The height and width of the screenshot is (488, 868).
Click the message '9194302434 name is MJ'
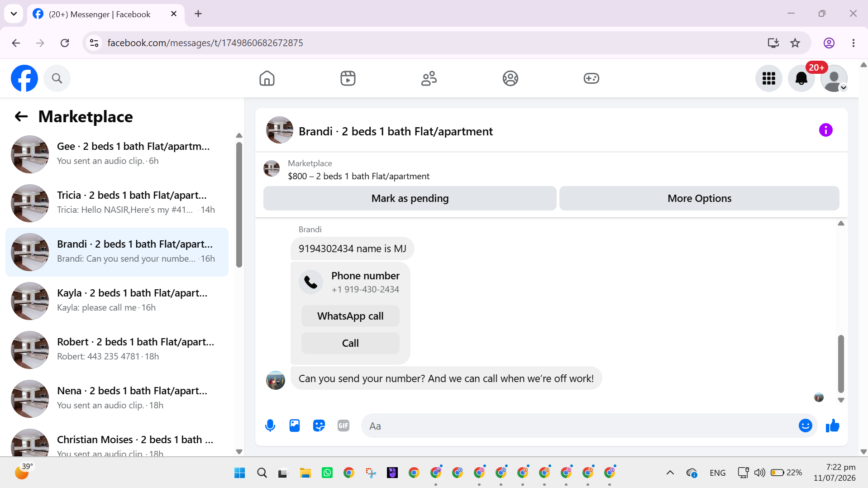[353, 249]
